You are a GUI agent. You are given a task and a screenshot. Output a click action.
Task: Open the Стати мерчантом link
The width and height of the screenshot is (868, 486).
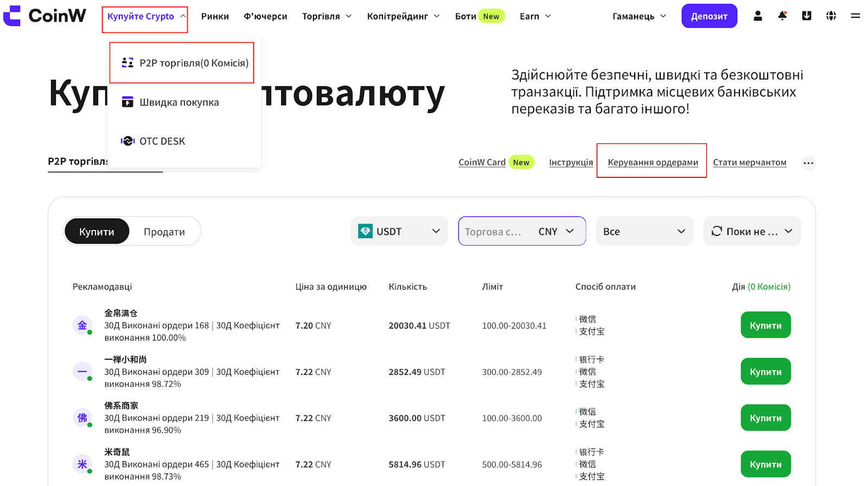point(749,162)
